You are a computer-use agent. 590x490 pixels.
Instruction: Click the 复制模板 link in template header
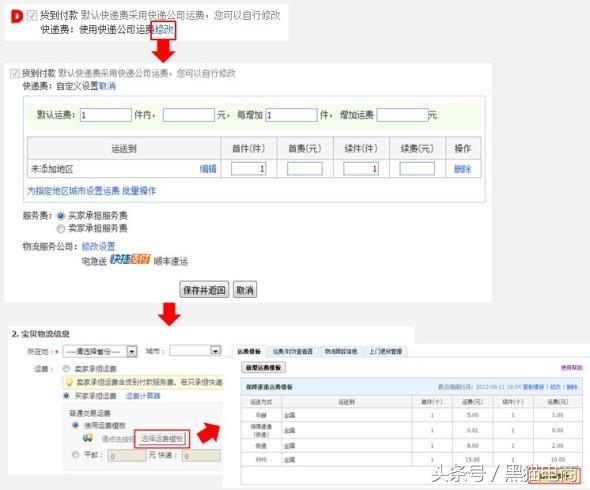click(534, 387)
